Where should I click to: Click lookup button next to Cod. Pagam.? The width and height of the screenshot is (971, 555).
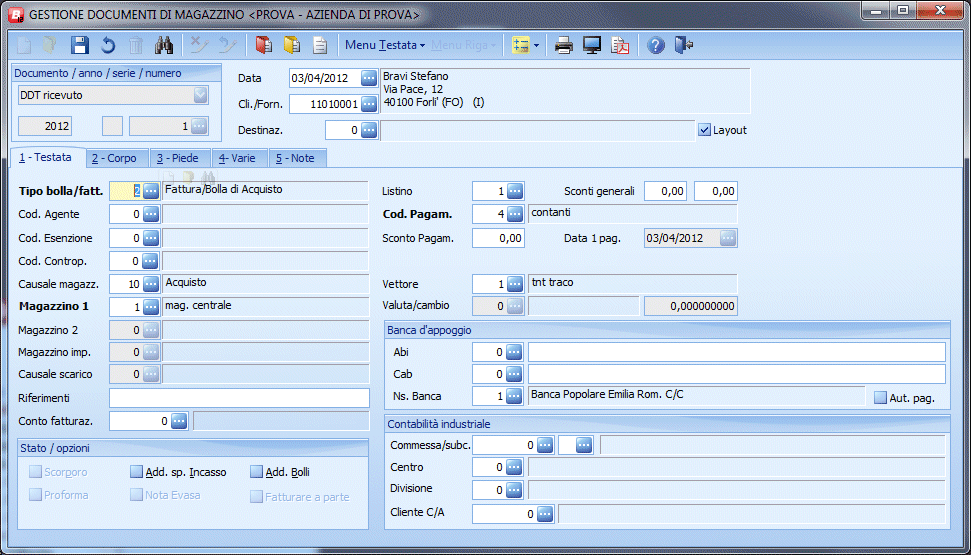(x=515, y=214)
